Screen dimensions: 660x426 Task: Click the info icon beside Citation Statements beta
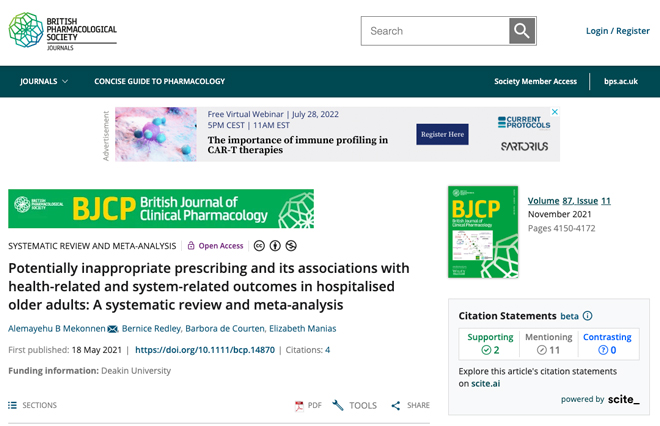pos(588,316)
